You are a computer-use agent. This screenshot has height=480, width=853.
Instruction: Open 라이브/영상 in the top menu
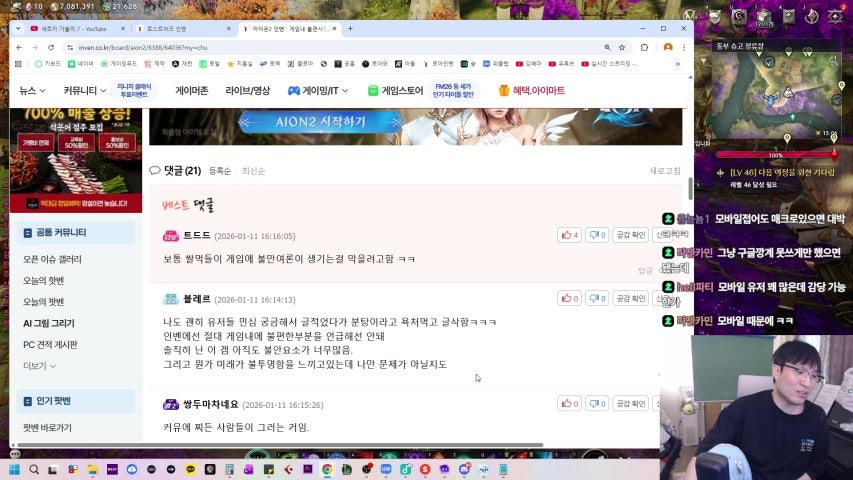pos(248,91)
